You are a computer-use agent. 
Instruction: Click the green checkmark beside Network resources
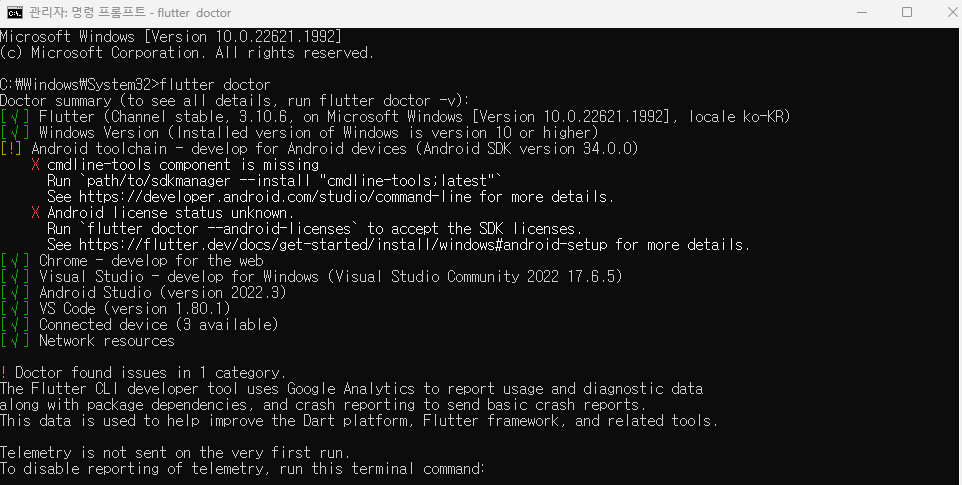pyautogui.click(x=15, y=340)
